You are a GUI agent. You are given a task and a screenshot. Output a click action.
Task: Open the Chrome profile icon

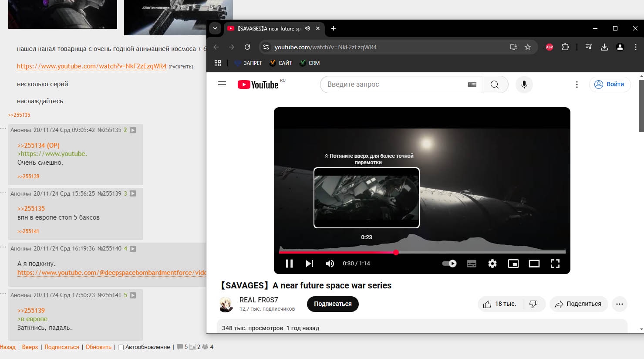620,47
